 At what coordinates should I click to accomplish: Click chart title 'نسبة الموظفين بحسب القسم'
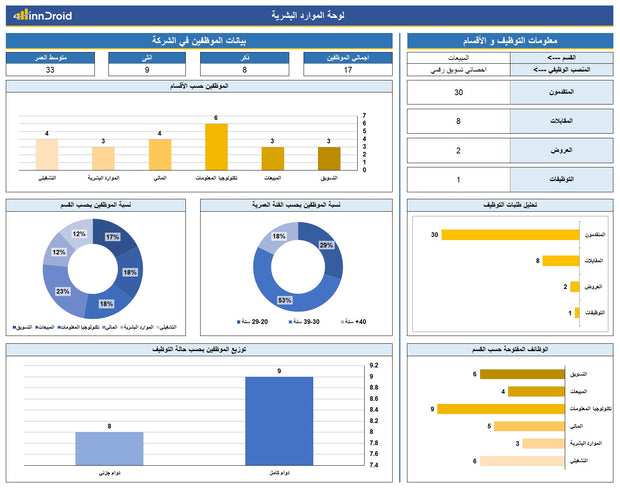[96, 205]
